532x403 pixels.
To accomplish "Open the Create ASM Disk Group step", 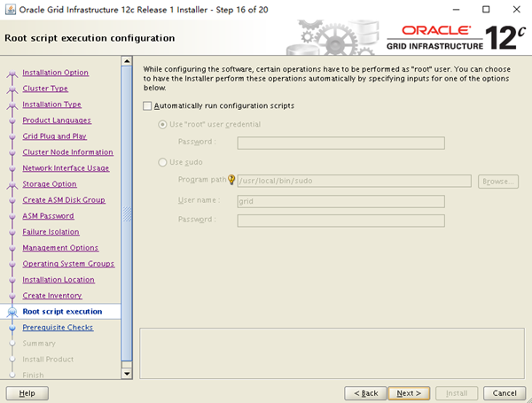I will click(x=64, y=200).
